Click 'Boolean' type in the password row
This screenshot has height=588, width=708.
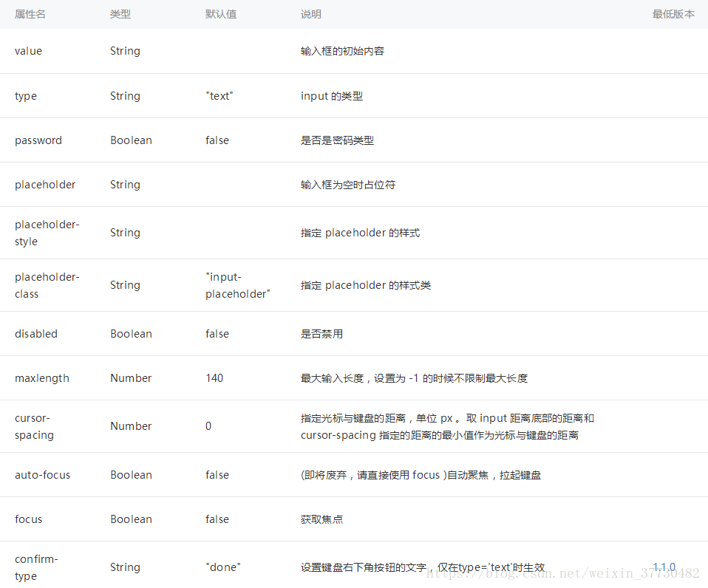(x=131, y=140)
